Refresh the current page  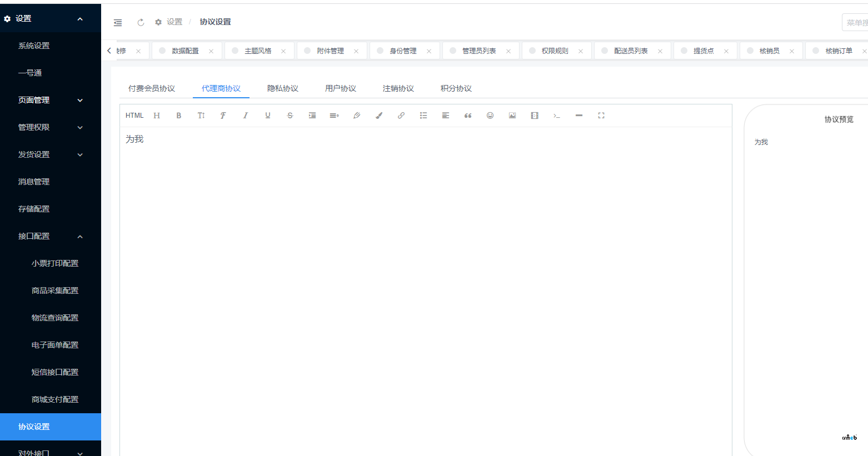(140, 22)
